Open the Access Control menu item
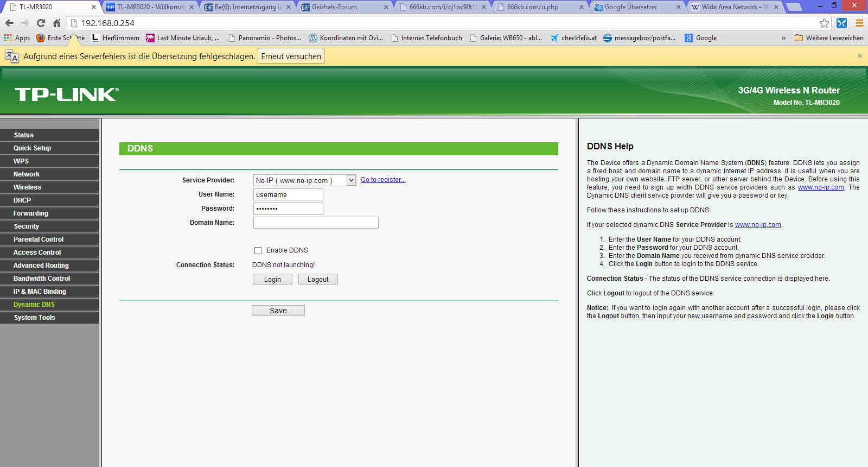This screenshot has width=868, height=467. coord(49,253)
